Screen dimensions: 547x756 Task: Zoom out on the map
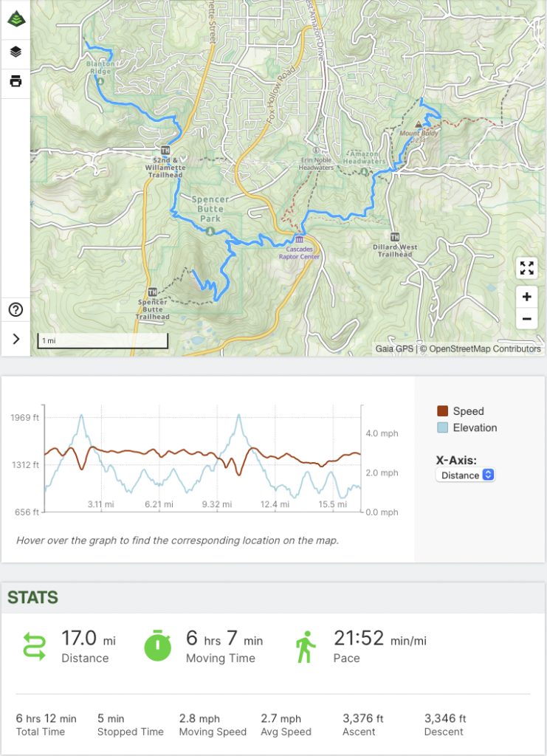(x=526, y=319)
